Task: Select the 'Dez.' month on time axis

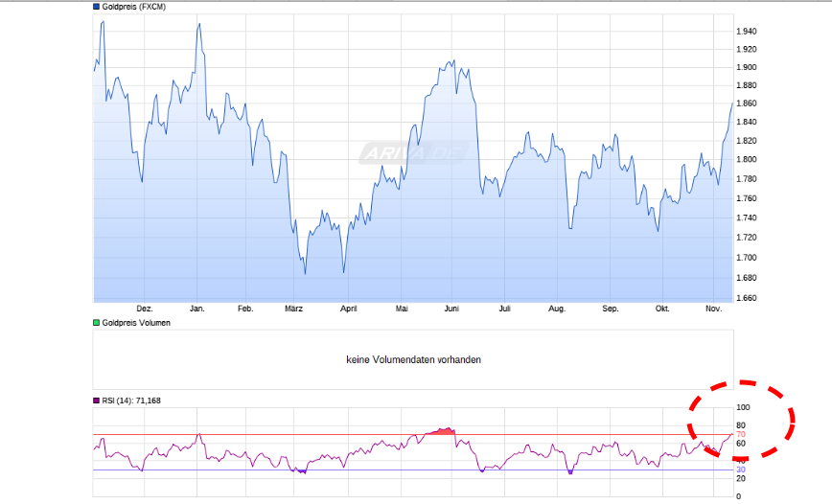Action: click(x=145, y=309)
